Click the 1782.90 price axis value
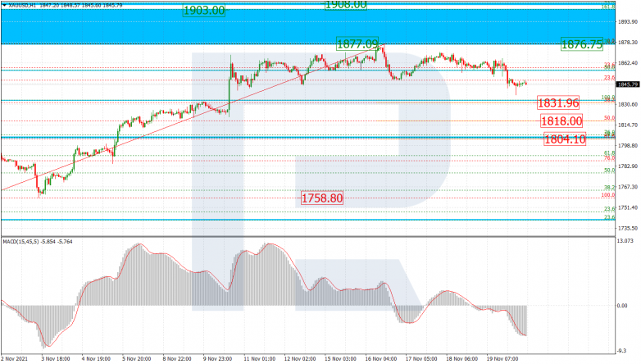This screenshot has width=641, height=364. pos(628,166)
